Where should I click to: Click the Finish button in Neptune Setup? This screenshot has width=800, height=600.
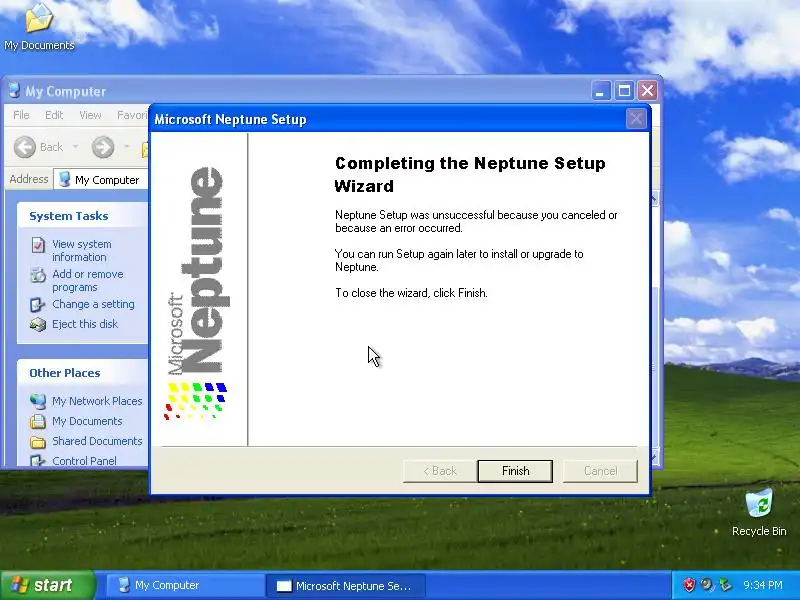click(515, 471)
